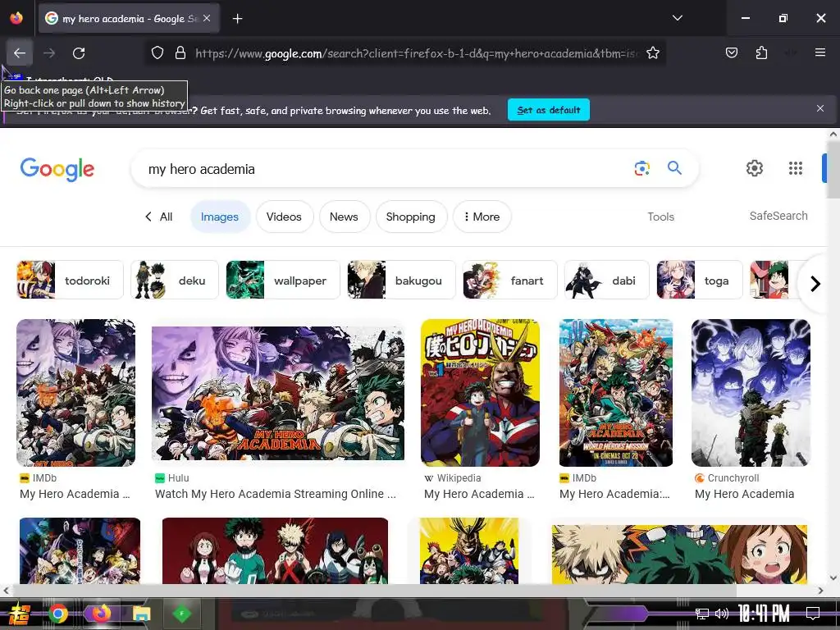The image size is (840, 630).
Task: Open the Google apps grid
Action: click(x=796, y=168)
